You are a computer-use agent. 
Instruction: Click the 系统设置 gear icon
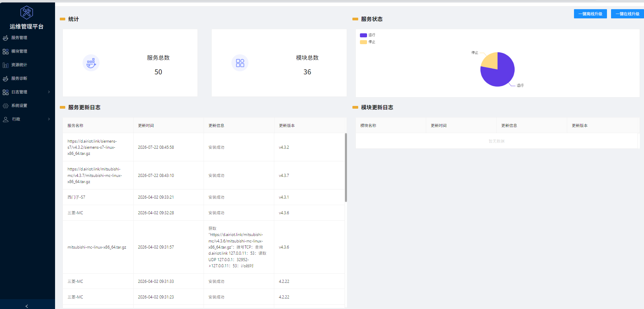pos(5,106)
